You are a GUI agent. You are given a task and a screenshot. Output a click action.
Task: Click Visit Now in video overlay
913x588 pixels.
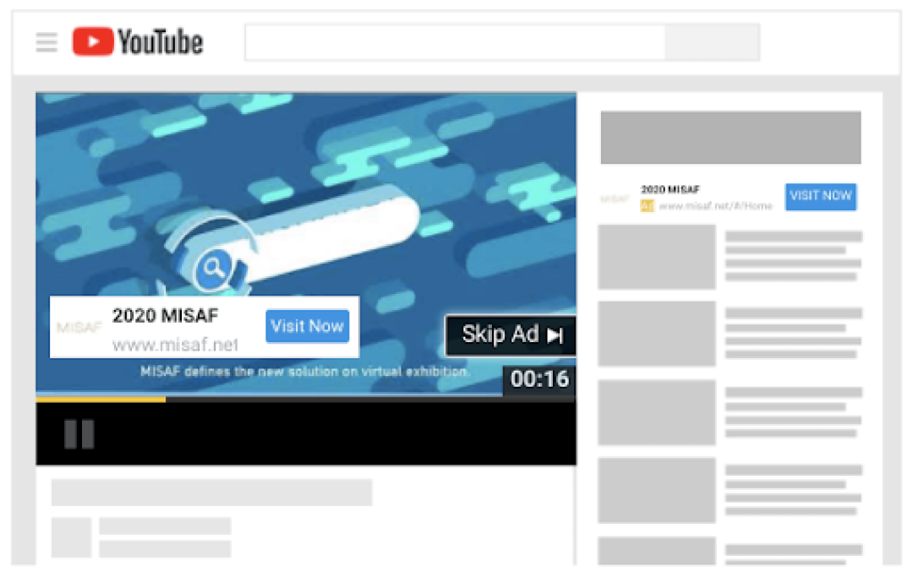pos(308,326)
